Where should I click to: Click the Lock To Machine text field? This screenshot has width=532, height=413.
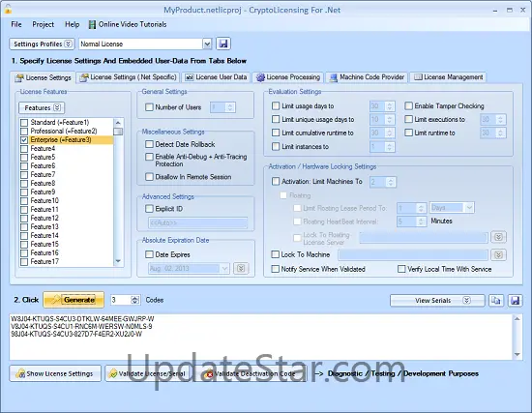click(x=413, y=254)
